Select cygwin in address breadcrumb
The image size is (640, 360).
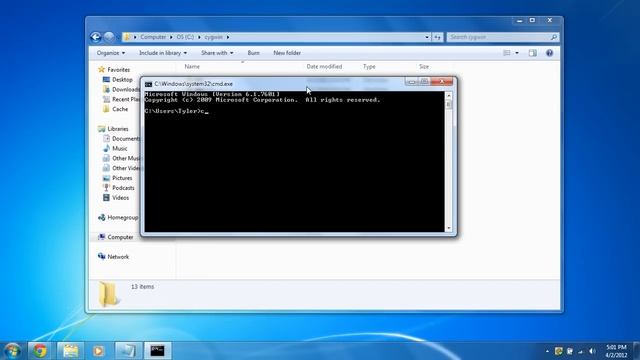(213, 37)
